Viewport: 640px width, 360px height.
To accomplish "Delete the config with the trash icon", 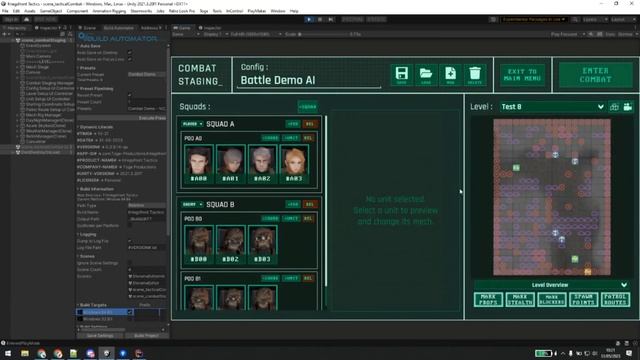I will click(x=474, y=75).
